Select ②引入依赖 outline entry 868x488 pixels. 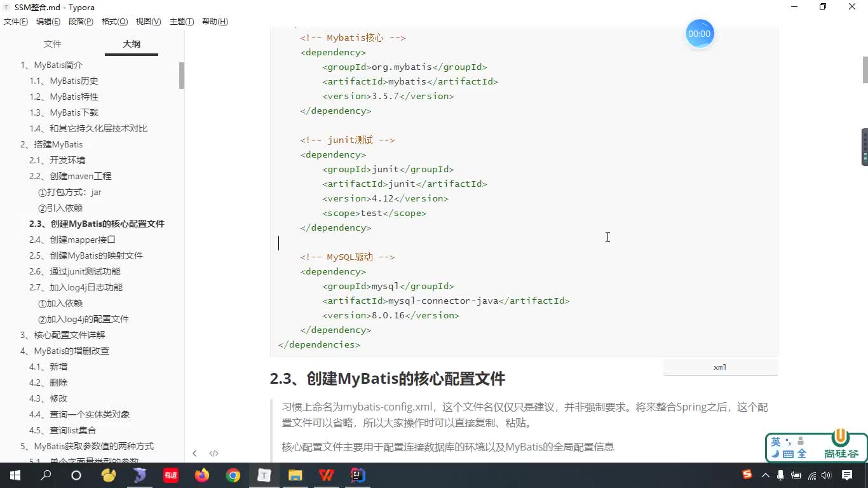click(60, 208)
